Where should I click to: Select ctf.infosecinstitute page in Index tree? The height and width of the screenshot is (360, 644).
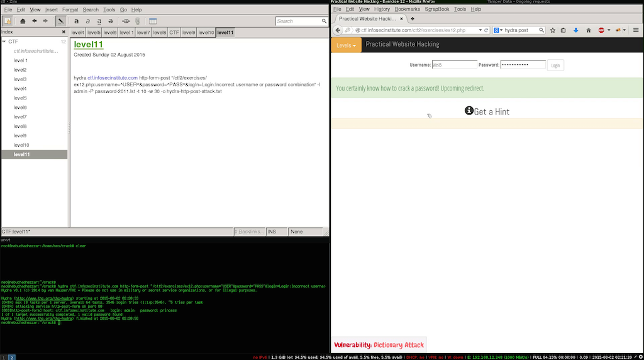[36, 51]
